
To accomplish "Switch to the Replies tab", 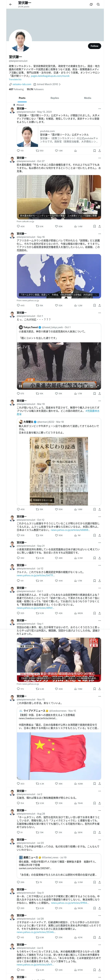I will click(x=55, y=98).
